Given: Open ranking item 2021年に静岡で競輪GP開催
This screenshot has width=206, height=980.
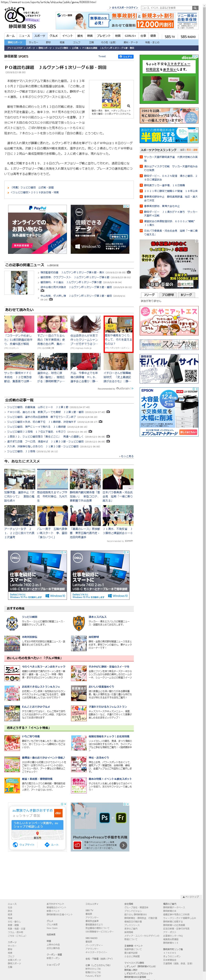Looking at the screenshot, I should (171, 191).
